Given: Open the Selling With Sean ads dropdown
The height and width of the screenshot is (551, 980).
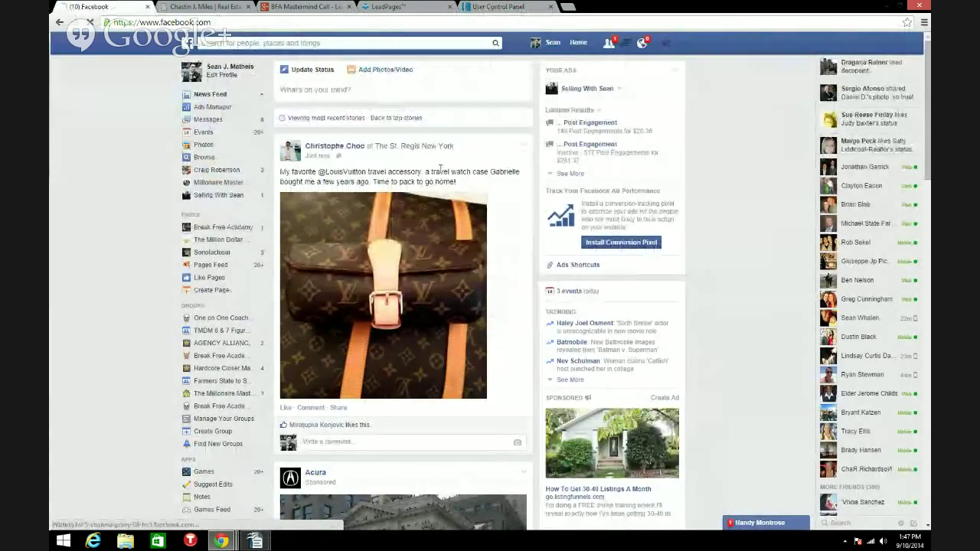Looking at the screenshot, I should click(x=619, y=89).
